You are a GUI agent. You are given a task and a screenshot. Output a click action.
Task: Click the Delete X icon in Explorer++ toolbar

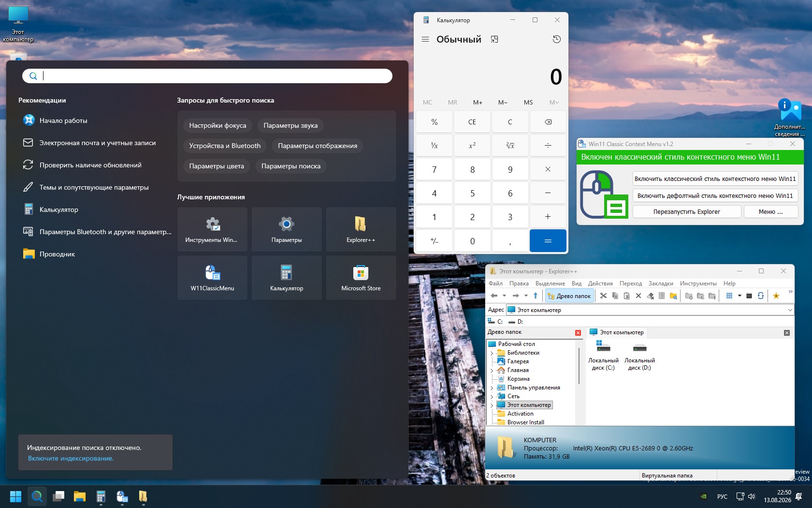coord(638,296)
